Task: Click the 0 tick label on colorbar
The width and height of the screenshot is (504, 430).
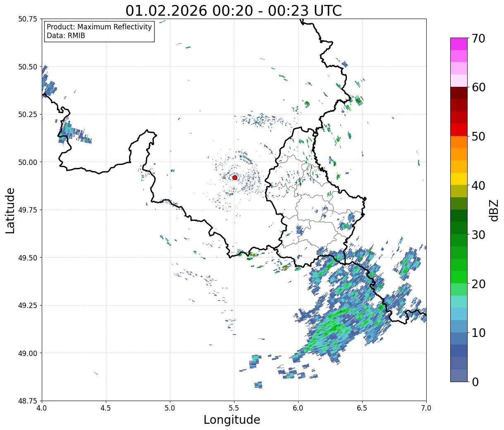Action: click(x=475, y=382)
